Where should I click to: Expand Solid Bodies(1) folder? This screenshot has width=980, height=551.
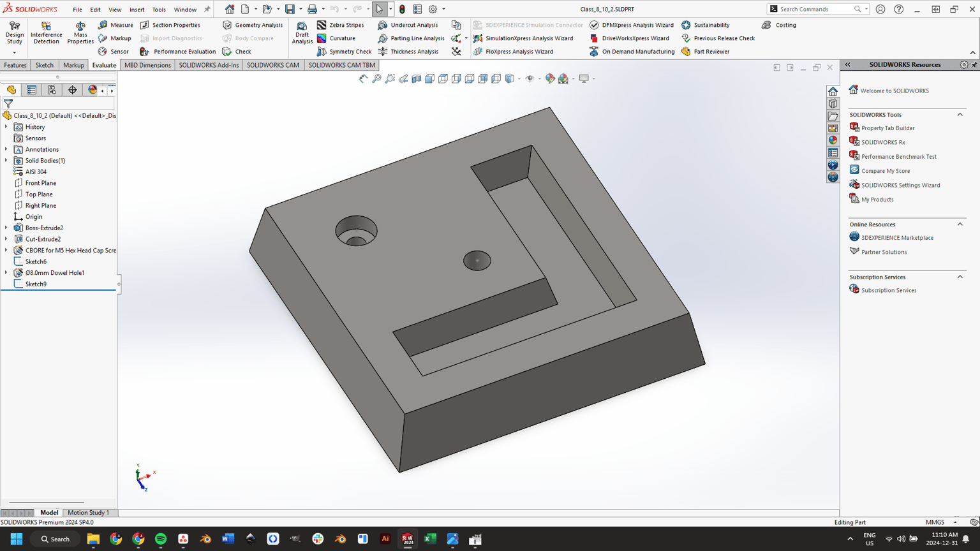pyautogui.click(x=6, y=161)
